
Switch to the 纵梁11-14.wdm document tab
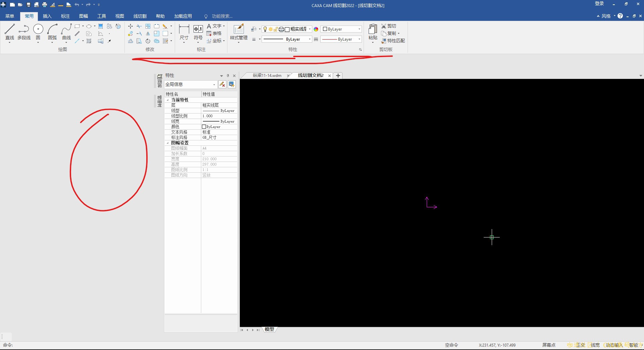pyautogui.click(x=267, y=76)
